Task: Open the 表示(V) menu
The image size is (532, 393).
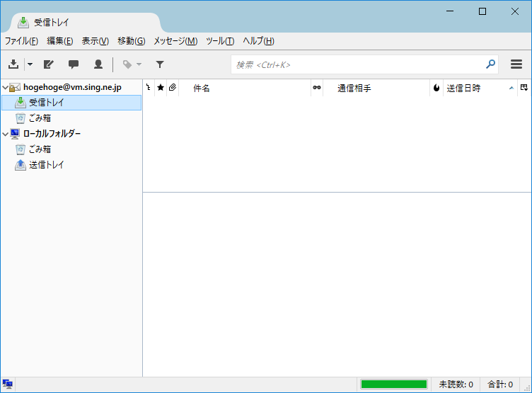Action: (x=96, y=41)
